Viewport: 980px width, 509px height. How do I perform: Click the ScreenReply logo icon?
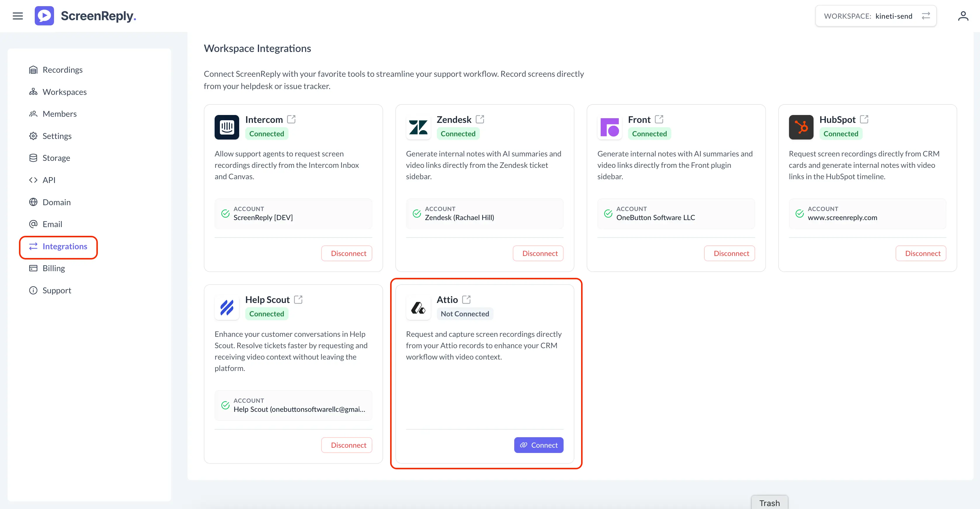[44, 16]
